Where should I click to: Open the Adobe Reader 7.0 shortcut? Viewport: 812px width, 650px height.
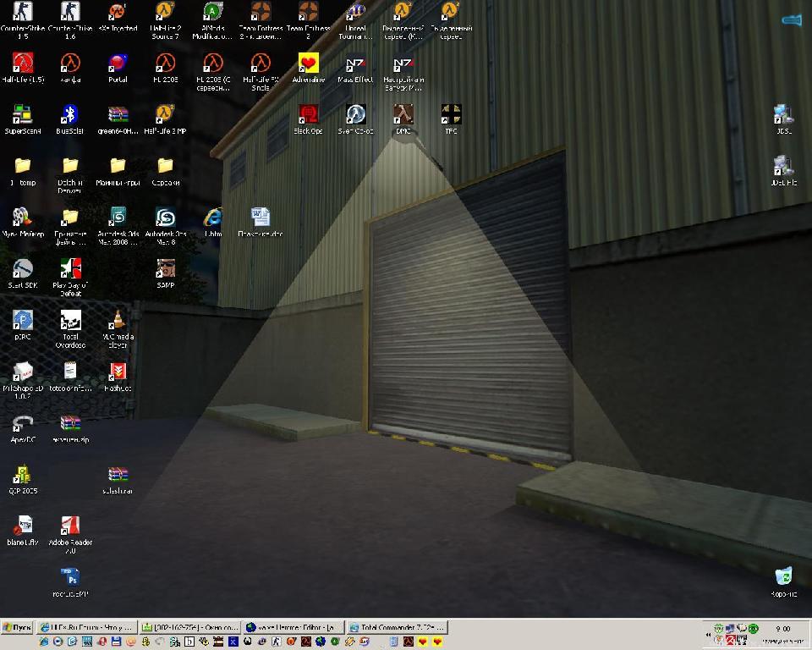70,534
